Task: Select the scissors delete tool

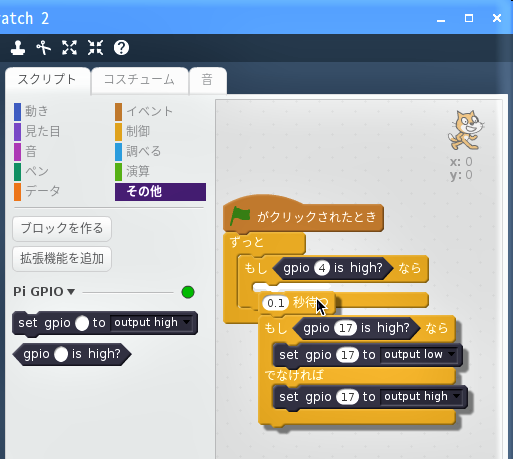Action: pos(44,48)
